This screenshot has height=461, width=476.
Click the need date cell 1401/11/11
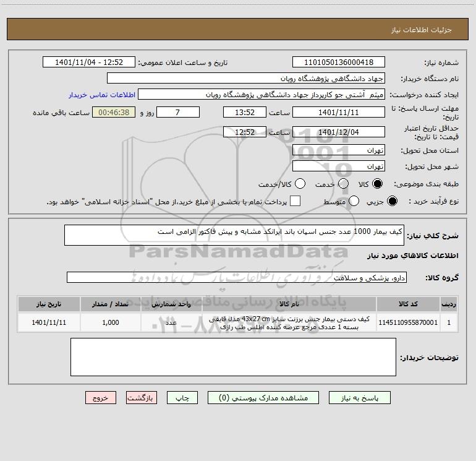tap(49, 322)
